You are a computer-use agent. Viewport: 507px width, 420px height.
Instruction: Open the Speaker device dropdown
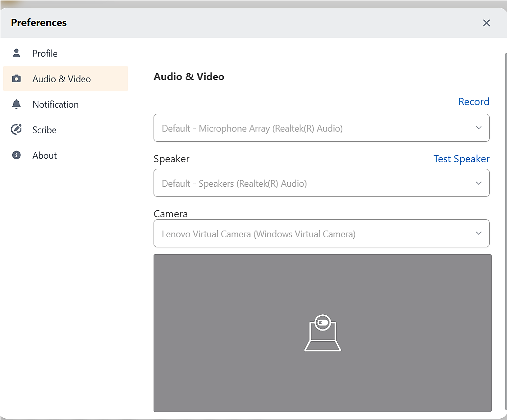point(321,183)
